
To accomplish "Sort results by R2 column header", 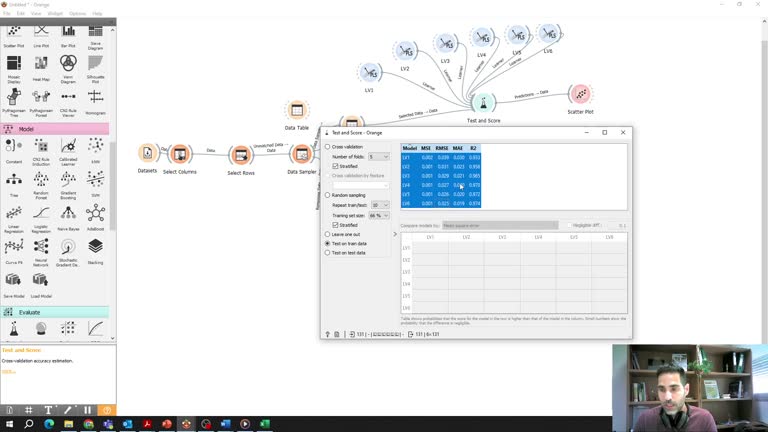I will pos(473,148).
